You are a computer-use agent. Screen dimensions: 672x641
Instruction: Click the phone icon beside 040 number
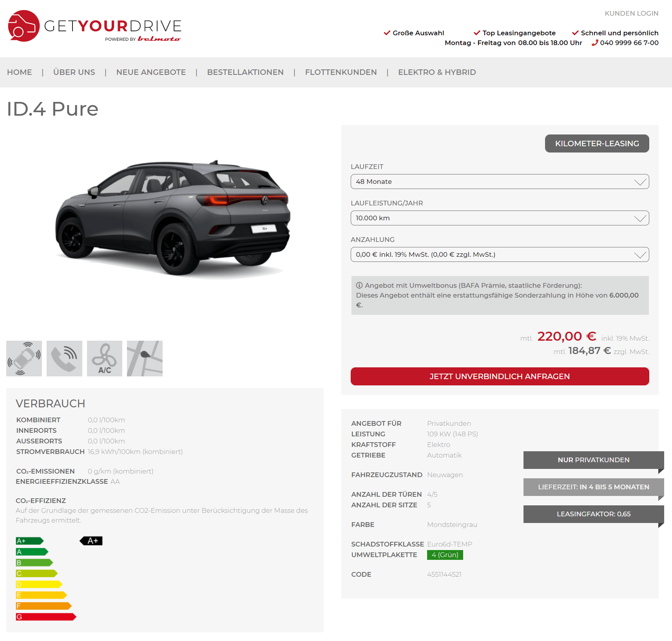(x=595, y=43)
